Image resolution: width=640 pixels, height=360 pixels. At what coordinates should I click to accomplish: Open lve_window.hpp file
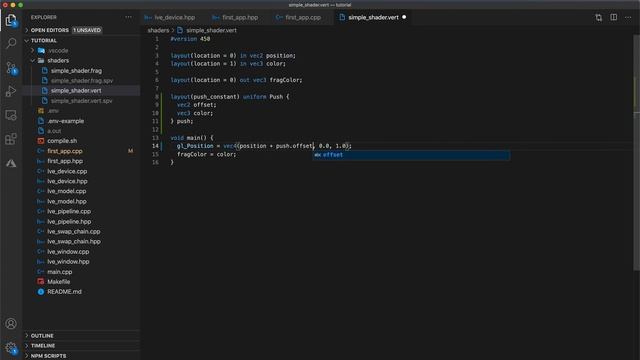click(68, 262)
